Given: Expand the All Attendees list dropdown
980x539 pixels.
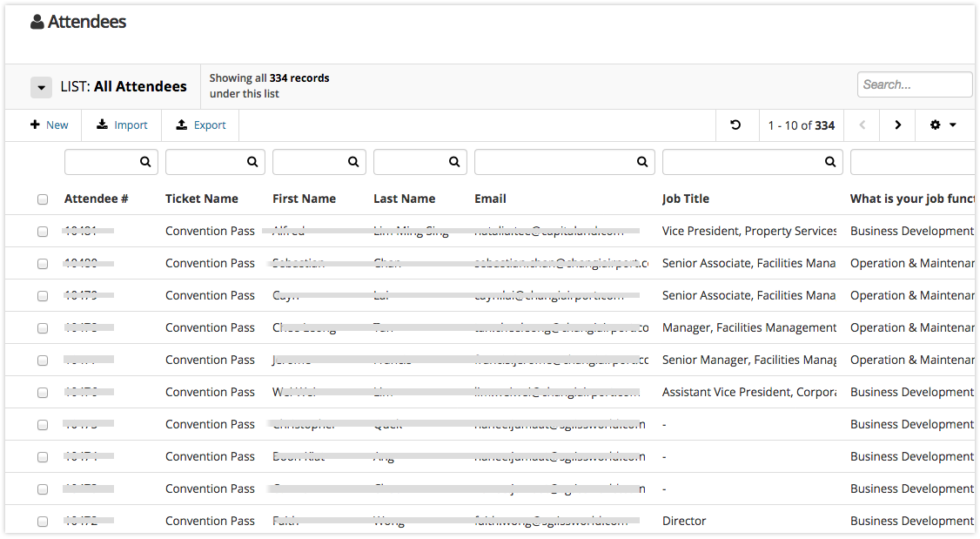Looking at the screenshot, I should 41,87.
